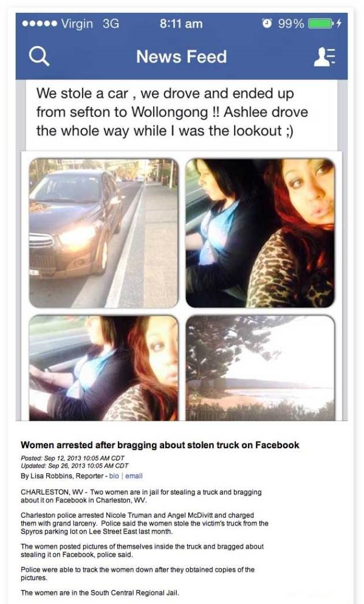
Task: Tap the green battery indicator
Action: coord(321,24)
